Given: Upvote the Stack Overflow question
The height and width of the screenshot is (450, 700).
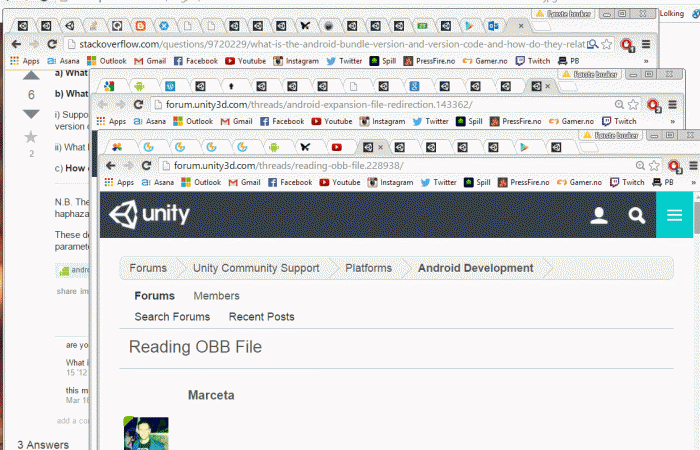Looking at the screenshot, I should (31, 75).
